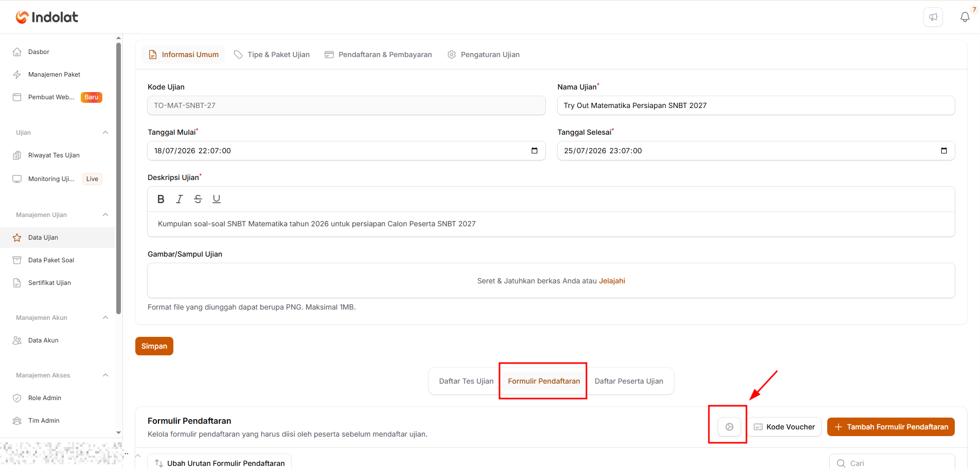Image resolution: width=980 pixels, height=469 pixels.
Task: Open the notification bell
Action: click(965, 17)
